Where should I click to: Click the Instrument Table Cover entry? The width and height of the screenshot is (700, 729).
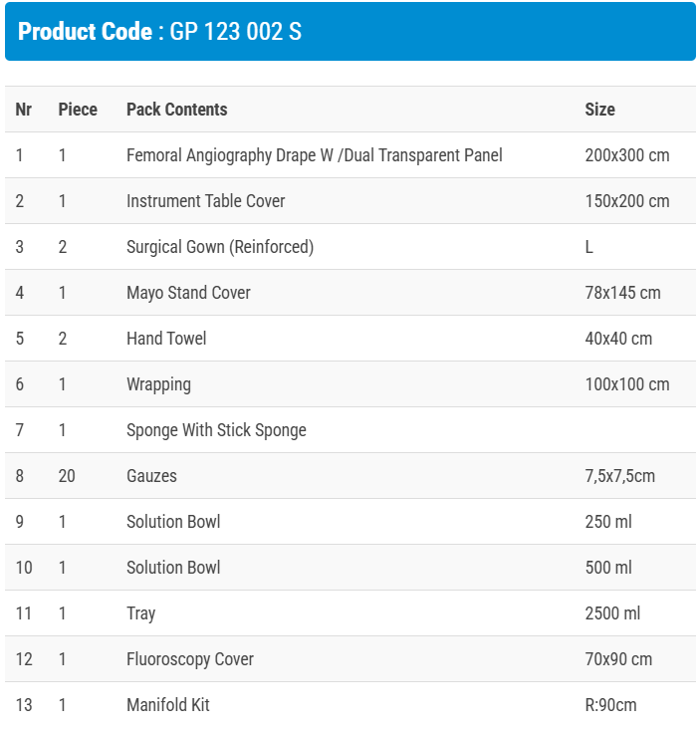pos(205,201)
